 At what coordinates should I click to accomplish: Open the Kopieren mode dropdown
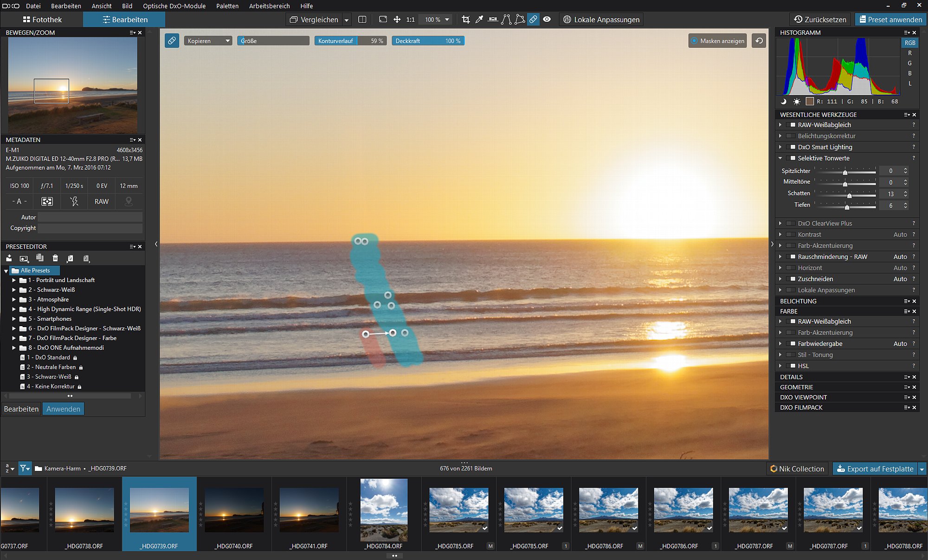208,41
